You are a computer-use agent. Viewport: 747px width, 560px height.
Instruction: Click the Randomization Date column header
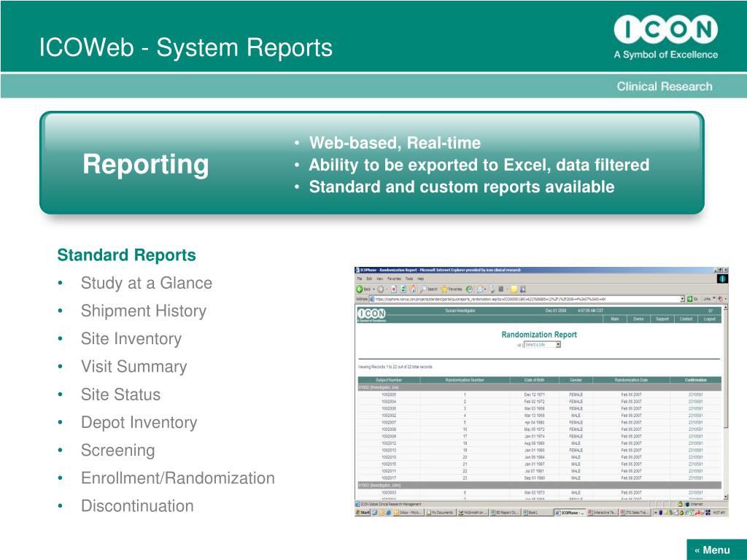click(631, 380)
